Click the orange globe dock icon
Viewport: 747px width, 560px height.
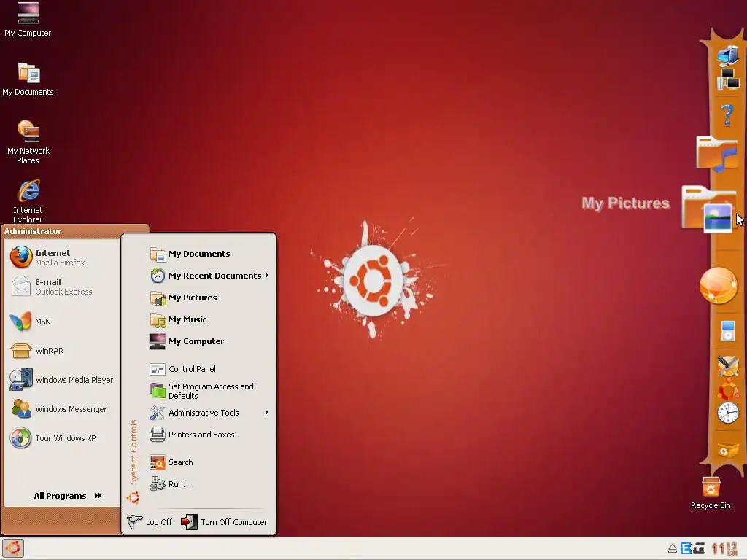click(x=718, y=286)
